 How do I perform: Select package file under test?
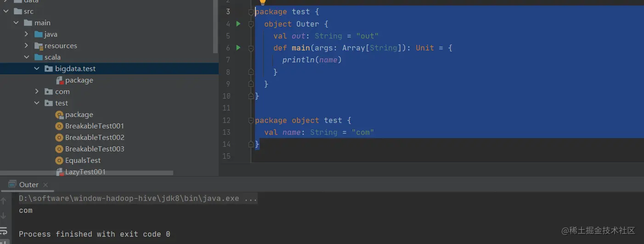79,115
